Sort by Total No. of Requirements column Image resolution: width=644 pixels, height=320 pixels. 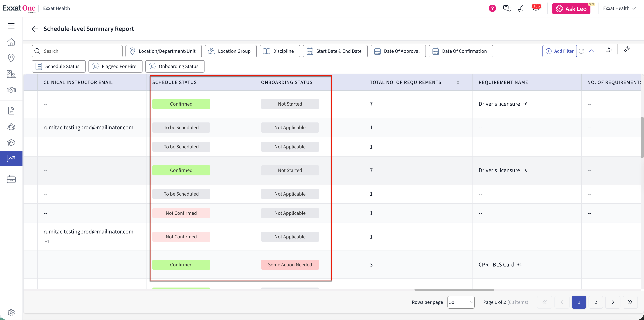point(458,82)
